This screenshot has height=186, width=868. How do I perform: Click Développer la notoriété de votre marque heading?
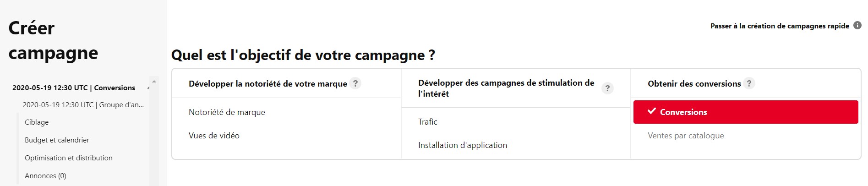coord(268,84)
